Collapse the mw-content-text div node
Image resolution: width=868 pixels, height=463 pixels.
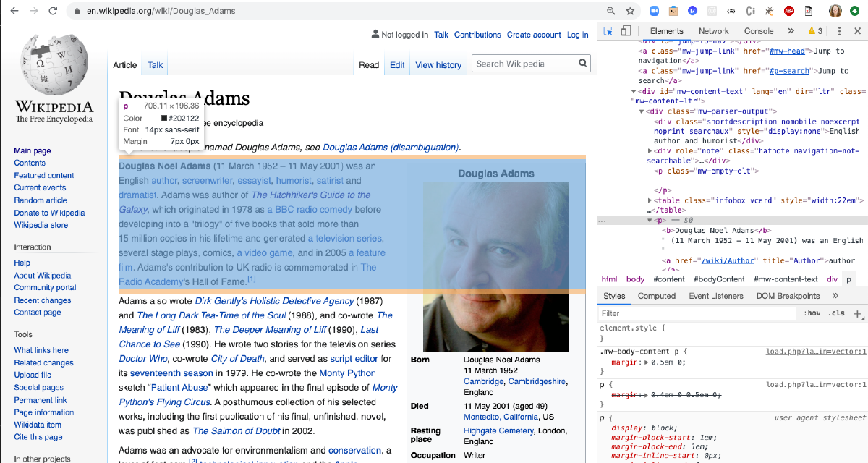(x=634, y=92)
